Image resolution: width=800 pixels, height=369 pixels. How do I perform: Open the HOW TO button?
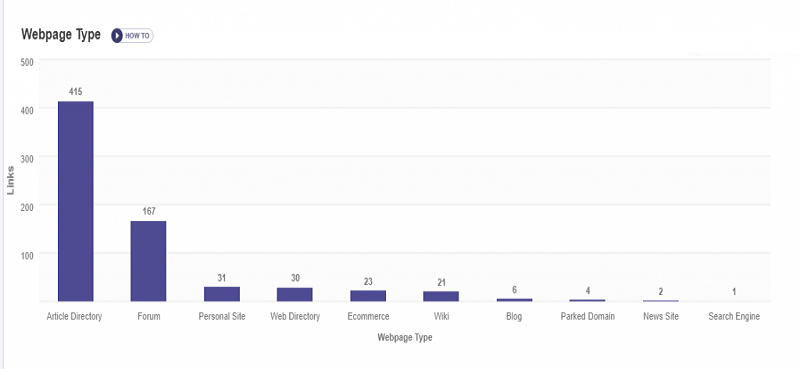click(132, 36)
